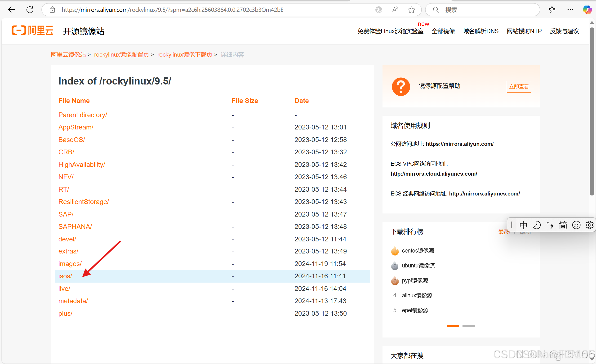Image resolution: width=596 pixels, height=364 pixels.
Task: Open the isos/ directory link
Action: pos(65,276)
